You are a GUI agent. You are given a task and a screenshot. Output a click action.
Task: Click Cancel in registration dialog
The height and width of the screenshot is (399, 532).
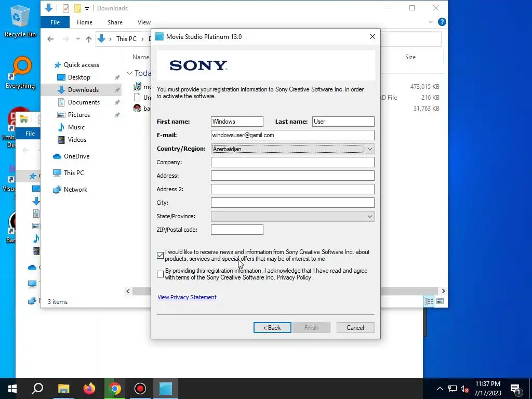(x=355, y=328)
